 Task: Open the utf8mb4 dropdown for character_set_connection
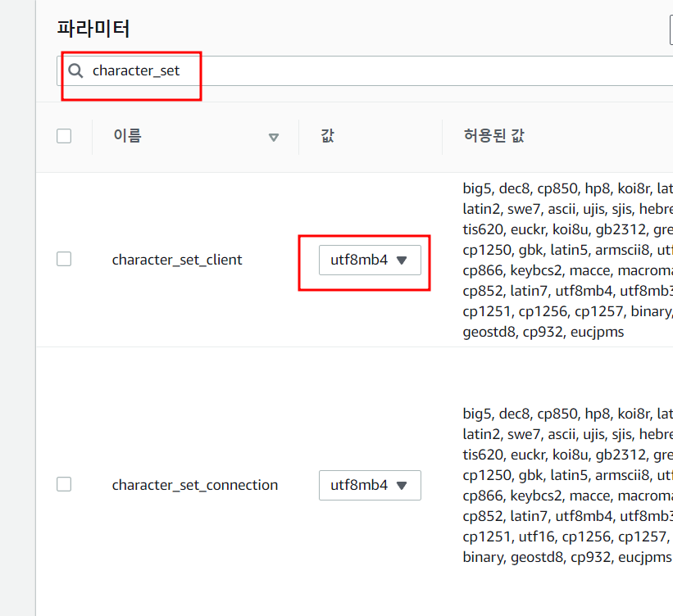coord(369,485)
